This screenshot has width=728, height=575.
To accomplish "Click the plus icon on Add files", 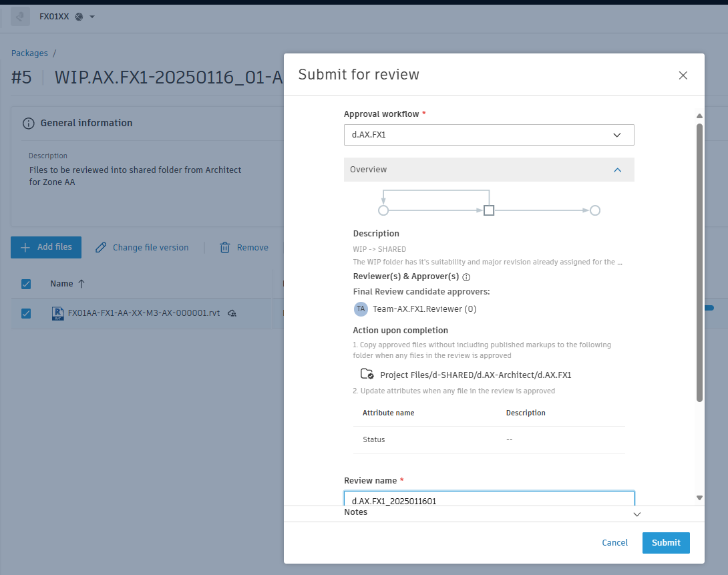I will coord(25,247).
